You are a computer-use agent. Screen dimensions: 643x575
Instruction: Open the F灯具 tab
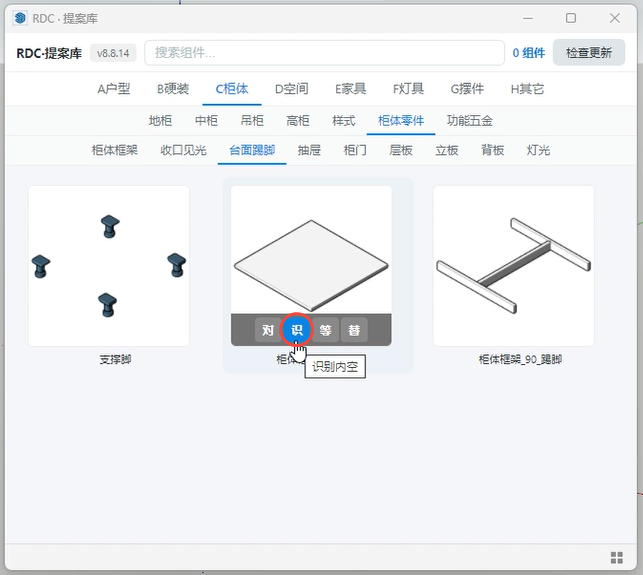coord(408,89)
